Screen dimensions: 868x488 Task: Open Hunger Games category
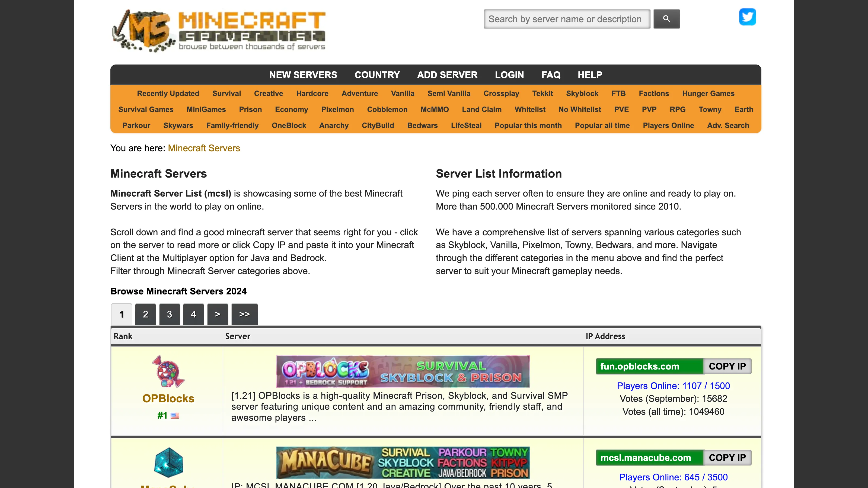tap(708, 93)
